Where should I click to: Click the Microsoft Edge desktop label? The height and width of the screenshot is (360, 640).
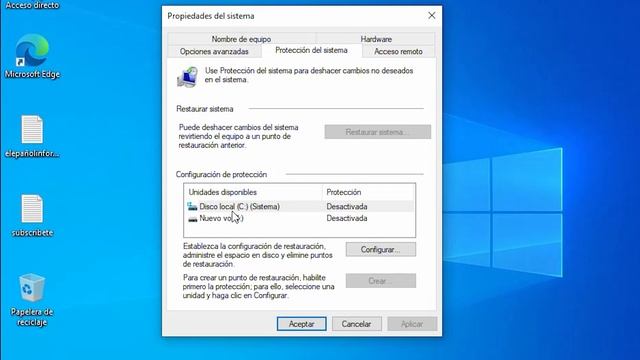point(32,74)
